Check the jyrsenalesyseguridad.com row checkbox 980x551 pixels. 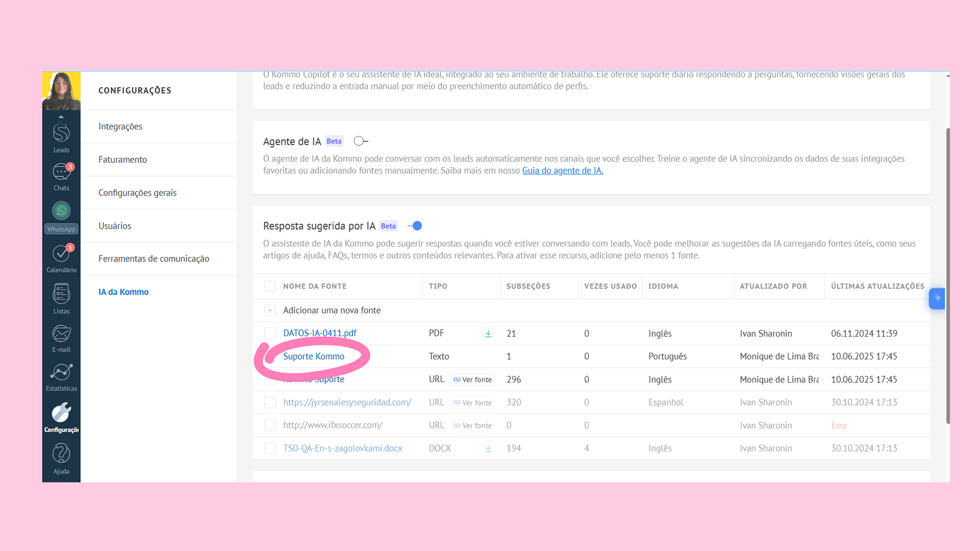(x=270, y=403)
